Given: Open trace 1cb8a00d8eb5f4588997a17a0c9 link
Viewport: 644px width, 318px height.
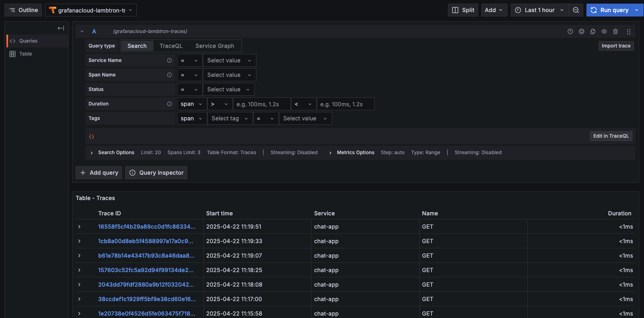Looking at the screenshot, I should pos(145,241).
